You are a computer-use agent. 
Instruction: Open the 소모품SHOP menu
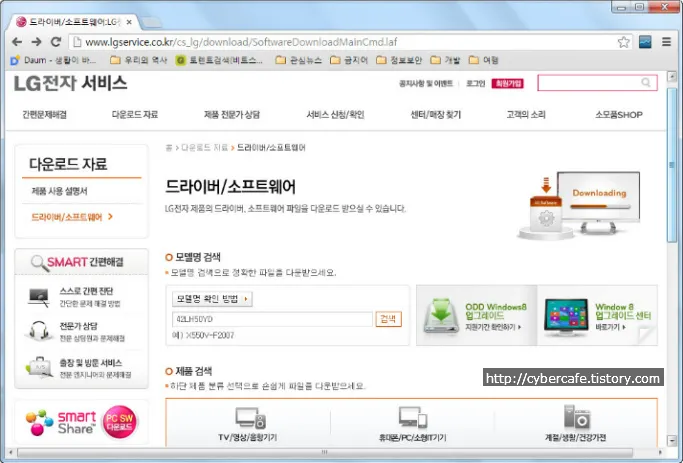(x=619, y=115)
